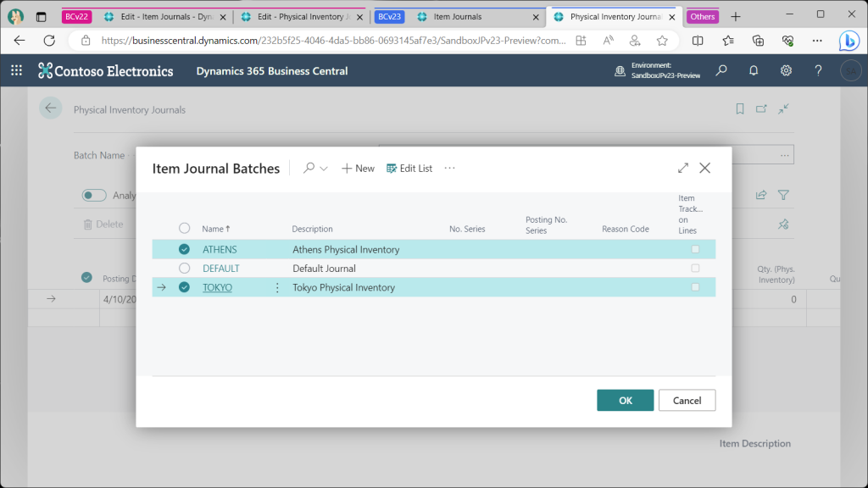Click the New button in dialog toolbar
The image size is (868, 488).
(x=359, y=169)
